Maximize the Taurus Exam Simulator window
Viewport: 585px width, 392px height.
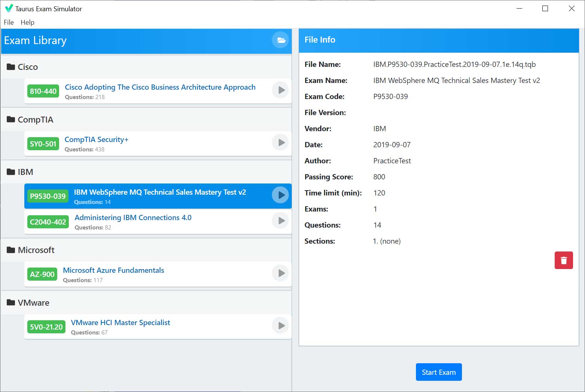pos(545,8)
